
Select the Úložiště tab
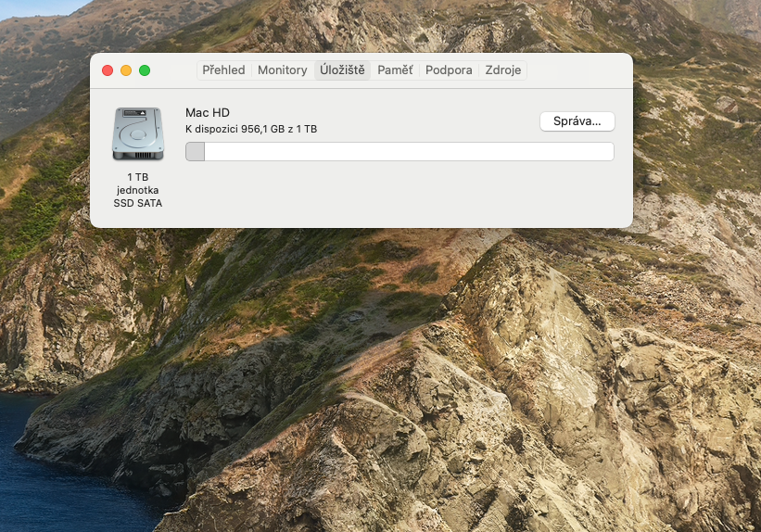pyautogui.click(x=342, y=70)
